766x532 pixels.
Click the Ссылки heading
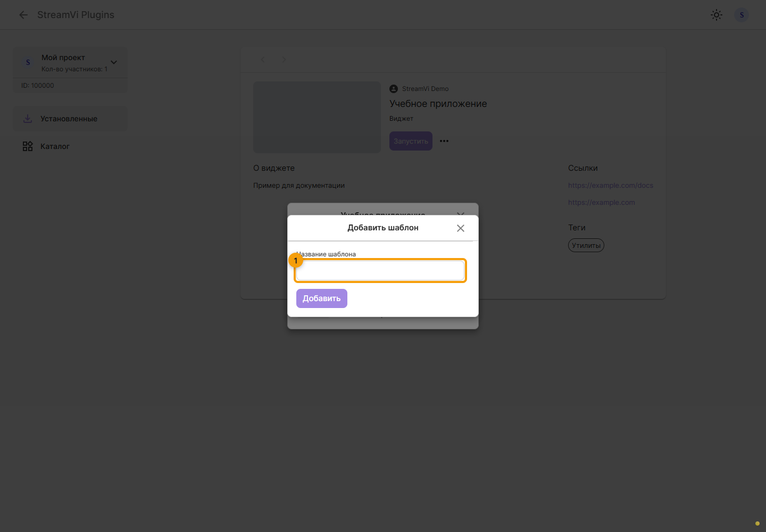[583, 168]
